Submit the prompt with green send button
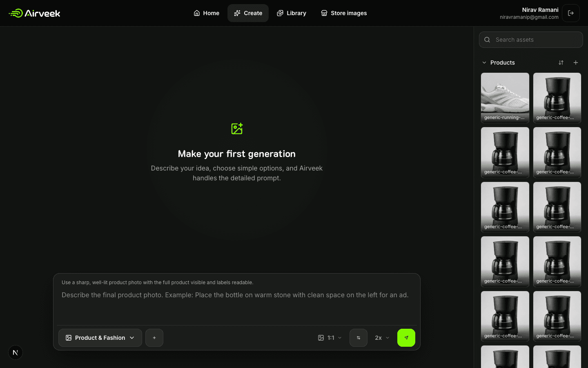Viewport: 588px width, 368px height. coord(406,338)
